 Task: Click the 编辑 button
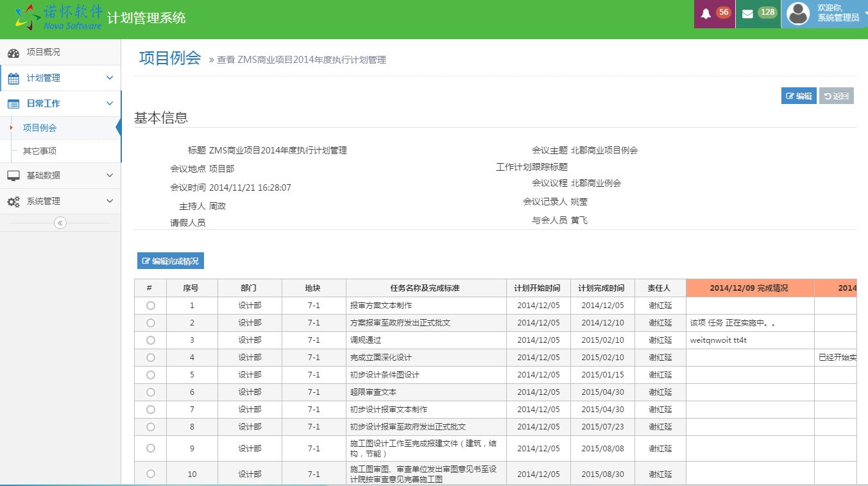pyautogui.click(x=798, y=96)
